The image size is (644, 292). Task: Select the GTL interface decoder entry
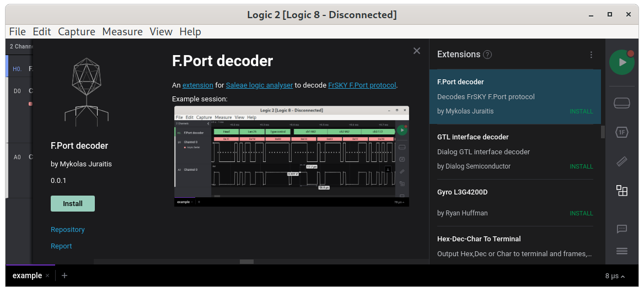[x=515, y=152]
